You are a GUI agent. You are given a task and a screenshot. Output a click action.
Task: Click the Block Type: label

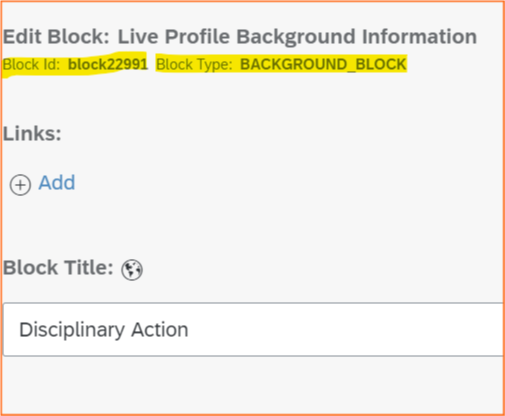click(194, 64)
